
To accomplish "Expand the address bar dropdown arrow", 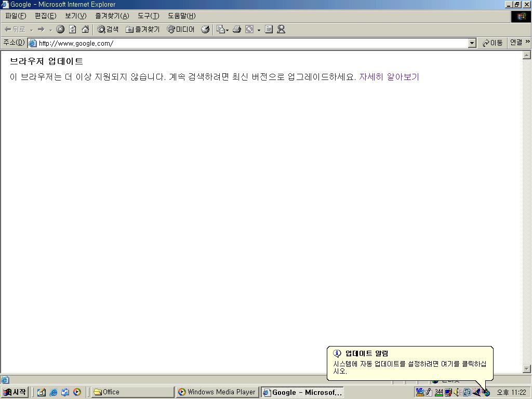I will (472, 43).
